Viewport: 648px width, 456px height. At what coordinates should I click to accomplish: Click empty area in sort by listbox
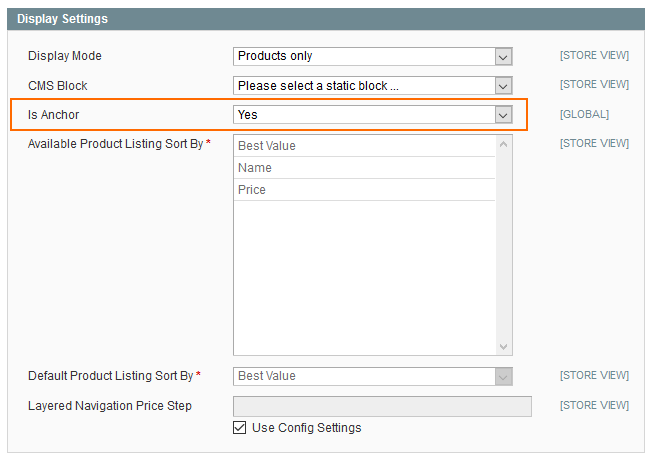365,280
